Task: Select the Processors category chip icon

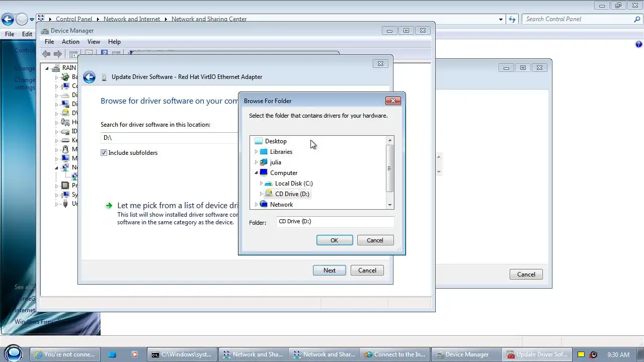Action: pos(65,186)
